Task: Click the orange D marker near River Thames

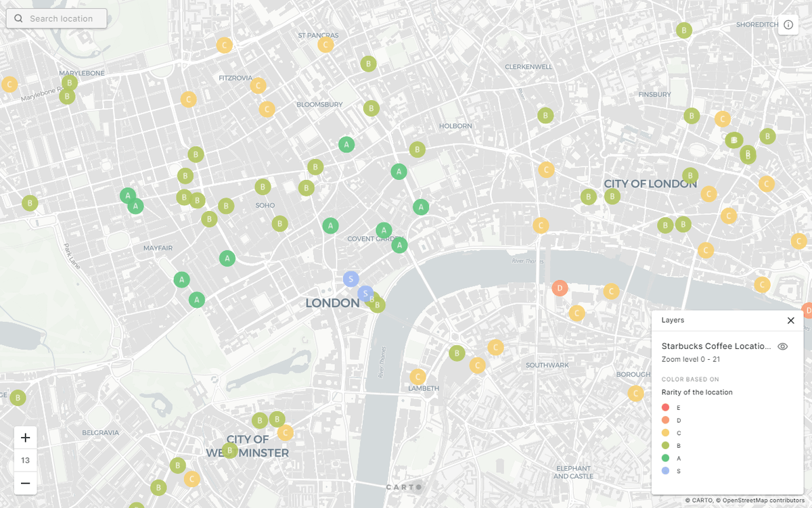Action: coord(559,288)
